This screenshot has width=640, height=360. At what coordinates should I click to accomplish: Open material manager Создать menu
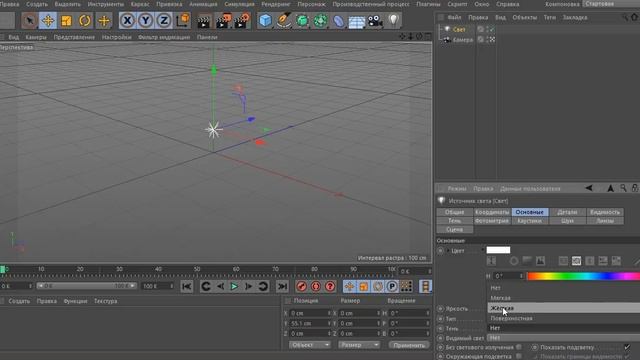[x=19, y=301]
